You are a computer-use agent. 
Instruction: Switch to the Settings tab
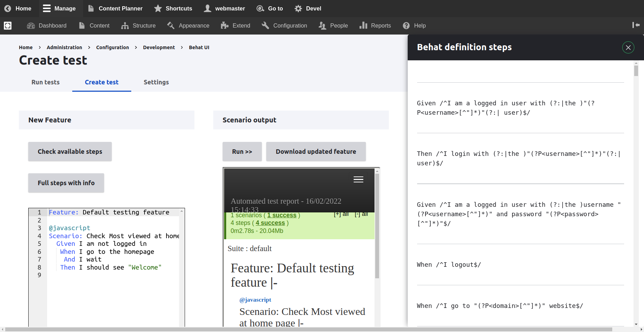(156, 82)
